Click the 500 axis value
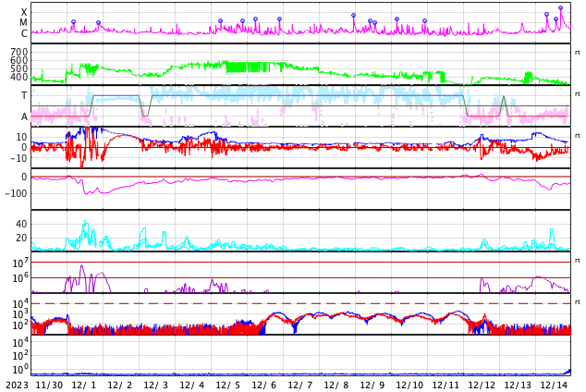Screen dimensions: 586x392 tap(19, 68)
